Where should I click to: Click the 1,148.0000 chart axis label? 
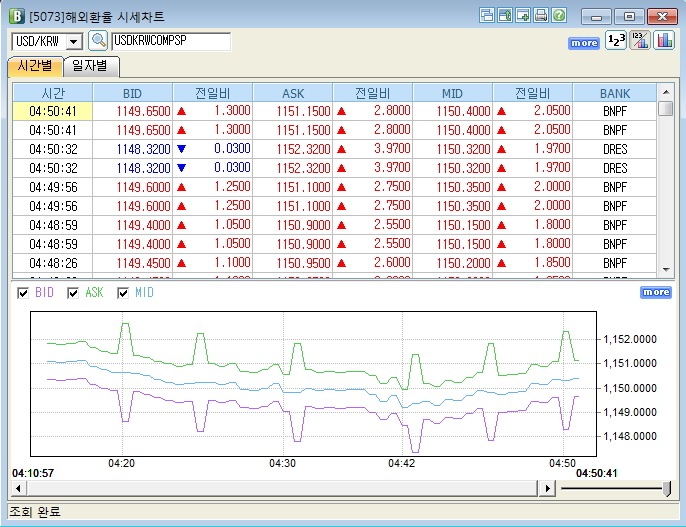(x=630, y=436)
